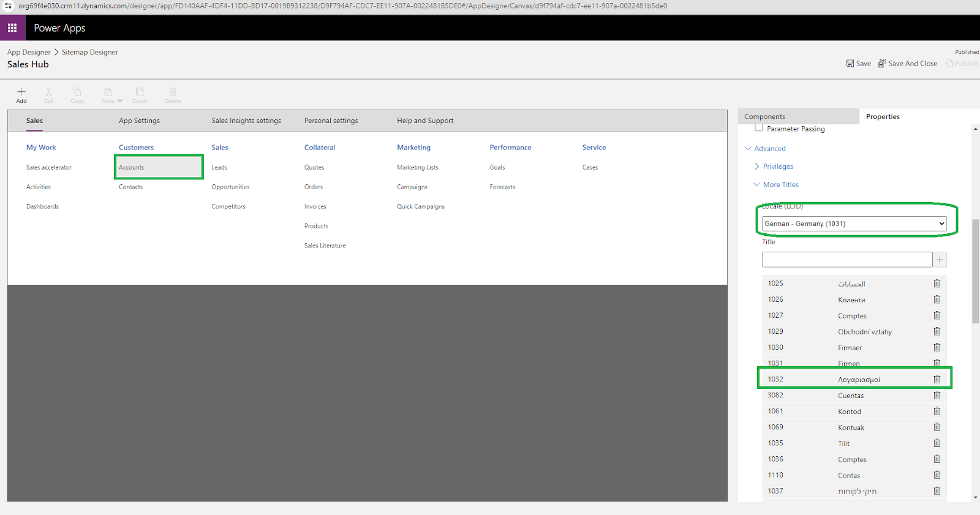Delete the 1061 Kontod title row

[x=937, y=411]
